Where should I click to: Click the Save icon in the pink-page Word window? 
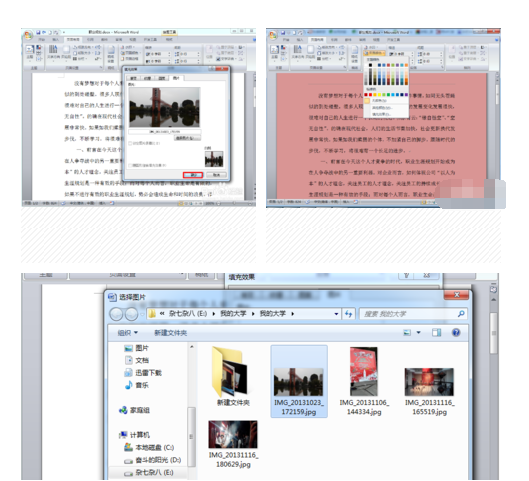tap(283, 32)
